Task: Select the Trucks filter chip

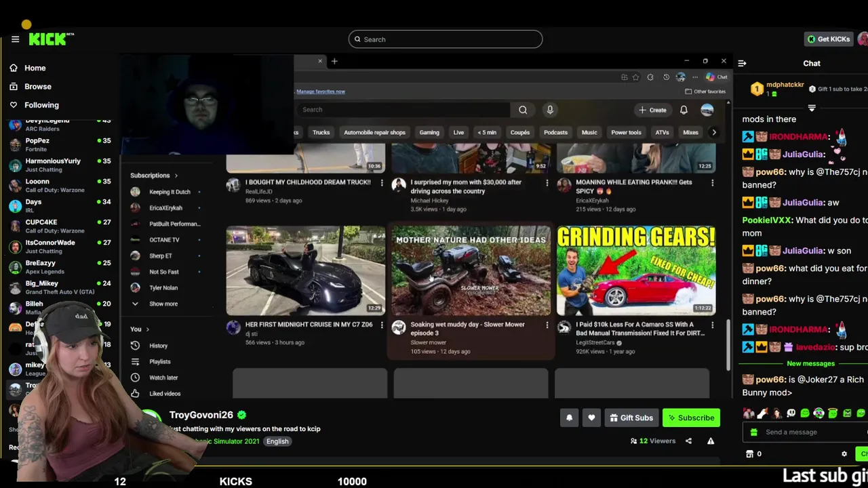Action: (321, 132)
